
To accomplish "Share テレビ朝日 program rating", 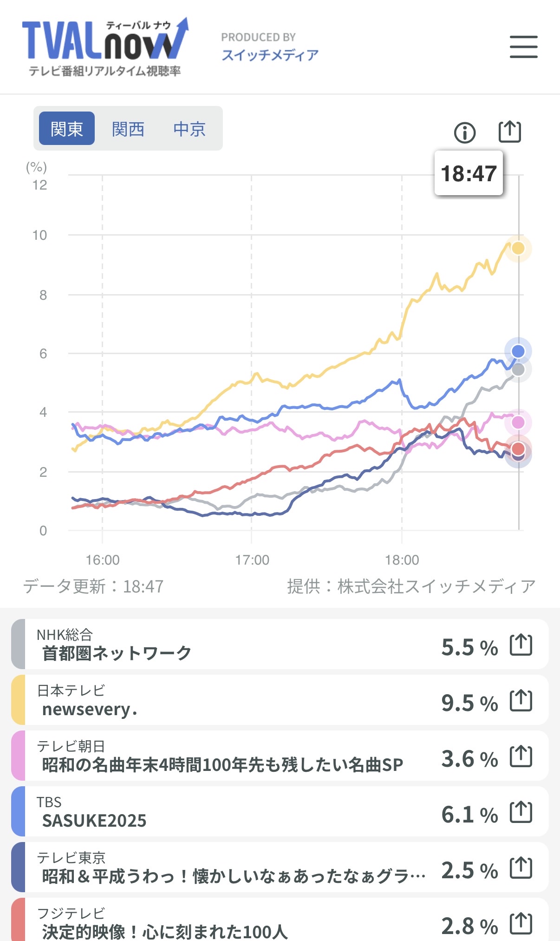I will [x=521, y=757].
